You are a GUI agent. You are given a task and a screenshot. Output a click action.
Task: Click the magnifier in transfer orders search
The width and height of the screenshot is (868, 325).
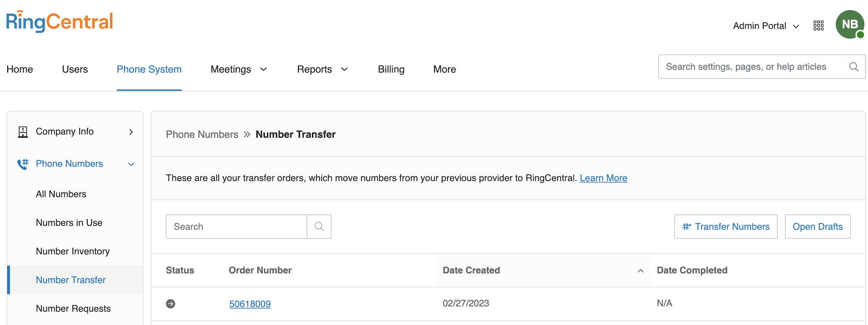click(319, 226)
